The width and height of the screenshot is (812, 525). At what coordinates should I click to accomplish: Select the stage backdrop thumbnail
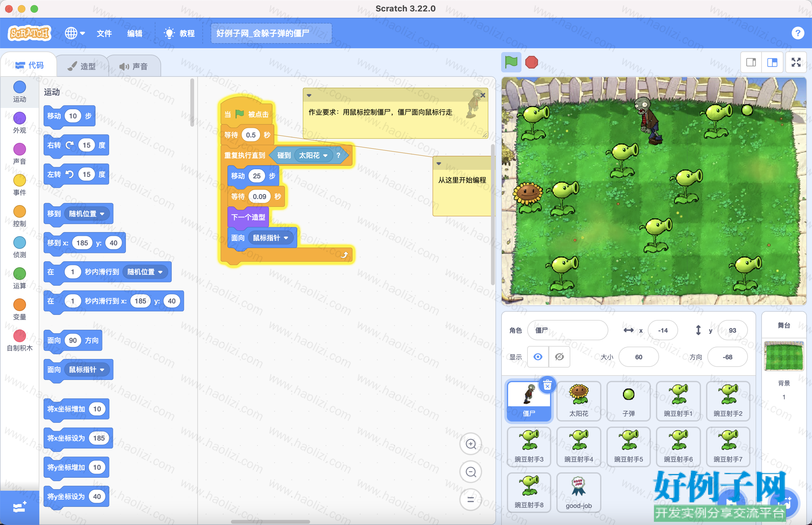coord(784,356)
